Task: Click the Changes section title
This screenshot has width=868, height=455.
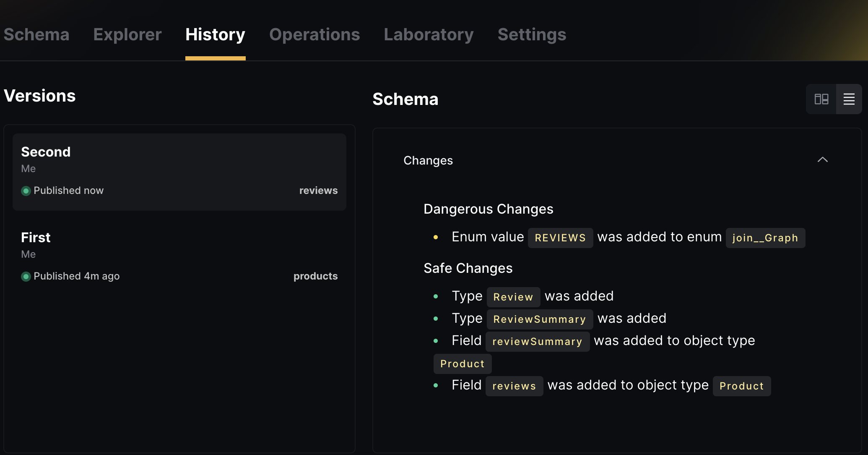Action: point(428,160)
